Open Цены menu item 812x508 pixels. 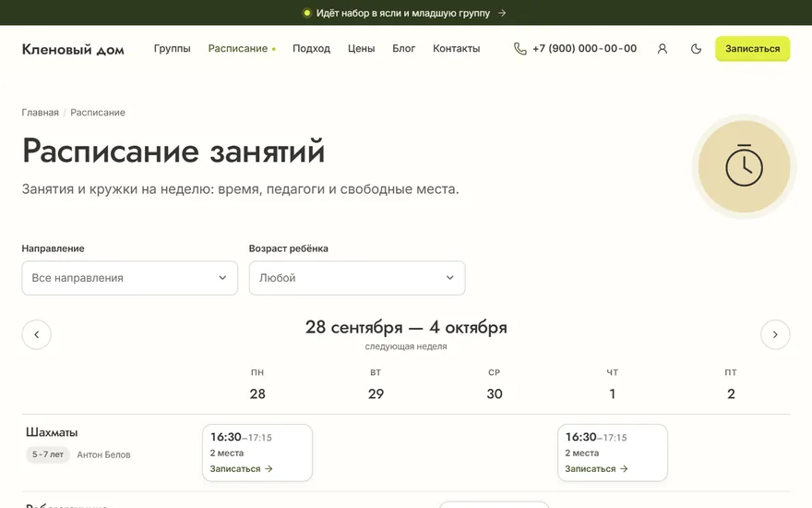pyautogui.click(x=361, y=48)
